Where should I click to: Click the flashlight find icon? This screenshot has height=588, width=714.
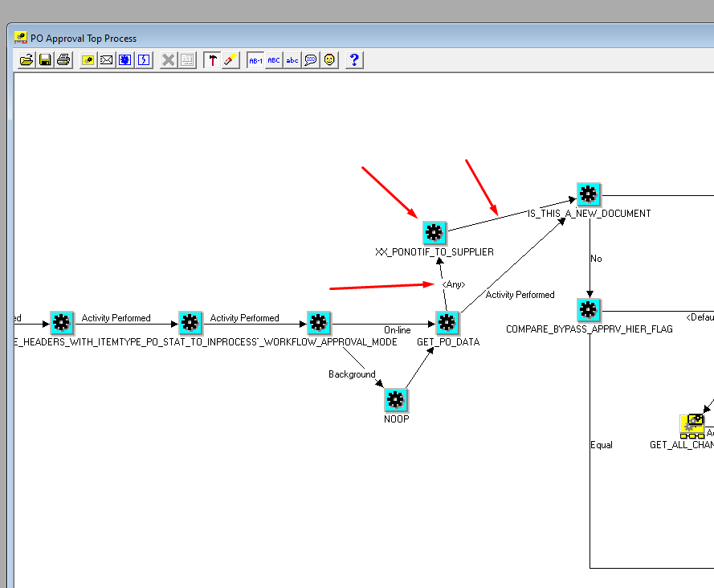tap(231, 60)
